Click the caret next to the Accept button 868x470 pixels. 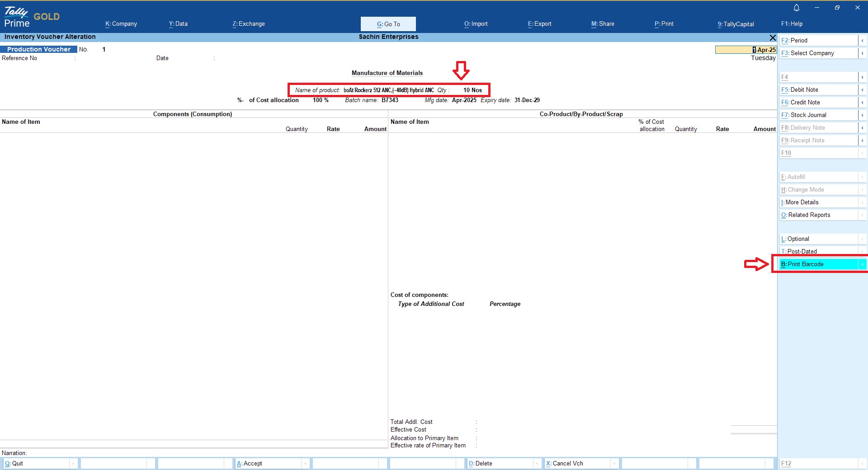pyautogui.click(x=306, y=464)
